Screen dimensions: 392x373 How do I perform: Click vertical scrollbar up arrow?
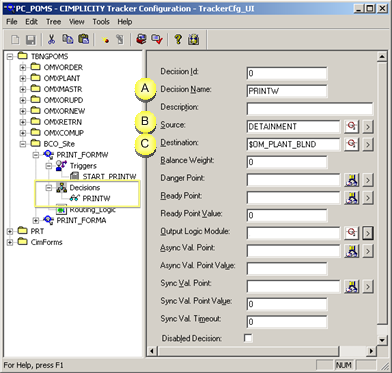(x=382, y=57)
